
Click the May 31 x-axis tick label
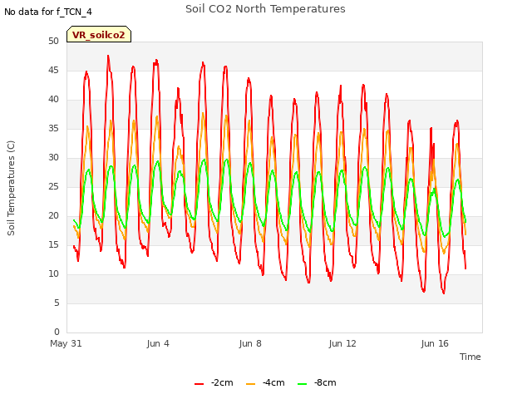point(66,343)
